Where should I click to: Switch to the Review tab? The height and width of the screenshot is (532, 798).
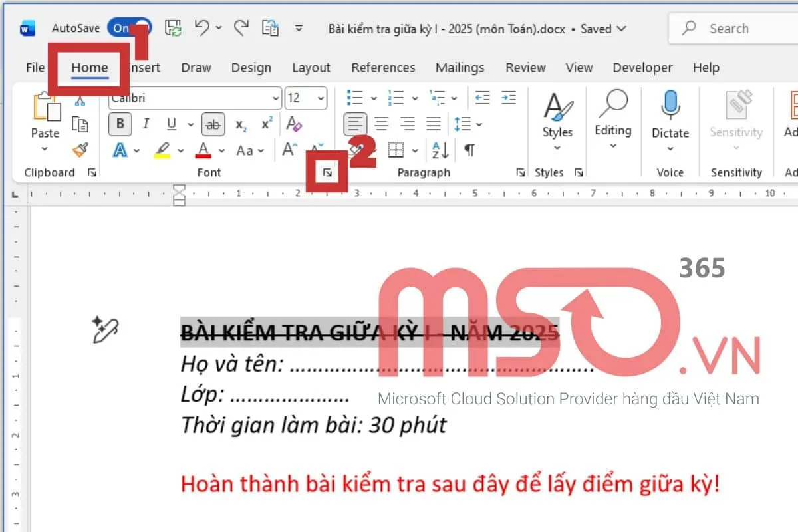(525, 67)
